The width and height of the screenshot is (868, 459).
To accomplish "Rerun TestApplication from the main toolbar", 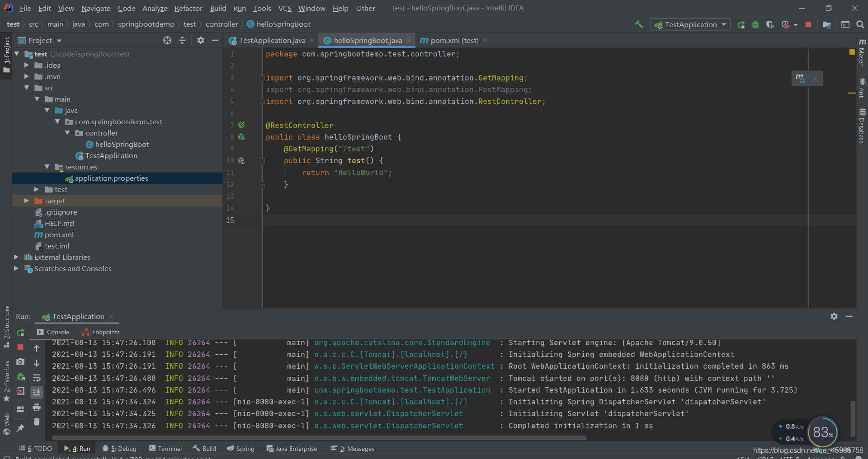I will click(x=741, y=25).
